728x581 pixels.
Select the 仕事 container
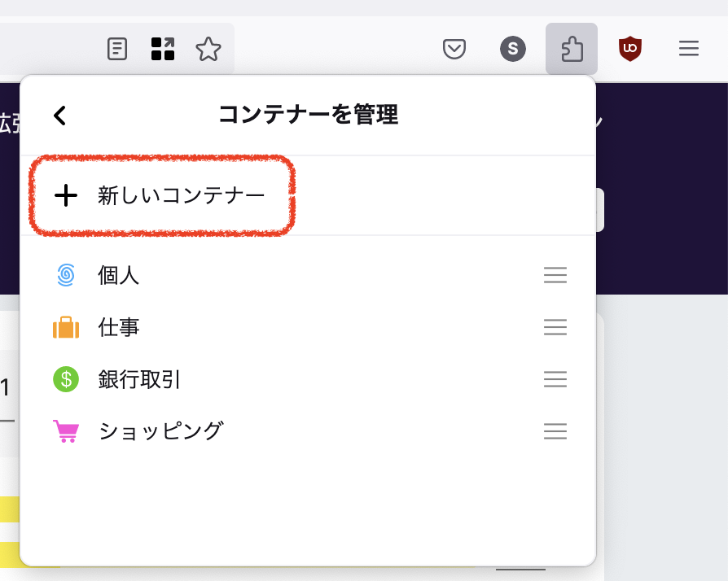119,327
